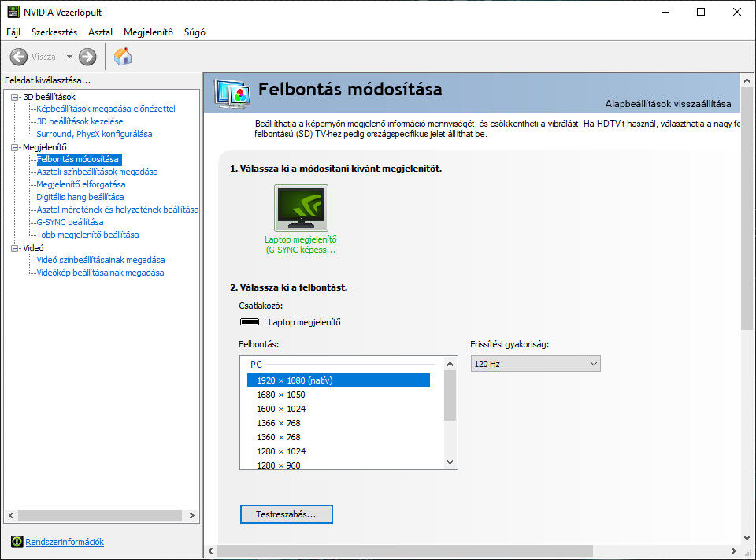
Task: Click the Forward arrow icon
Action: (87, 57)
